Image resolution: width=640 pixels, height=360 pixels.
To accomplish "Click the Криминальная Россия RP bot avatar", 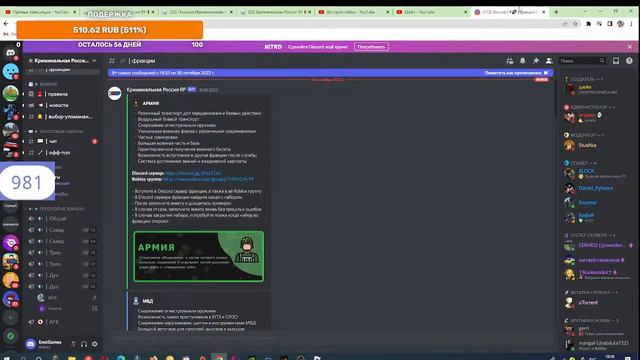I will pyautogui.click(x=115, y=93).
